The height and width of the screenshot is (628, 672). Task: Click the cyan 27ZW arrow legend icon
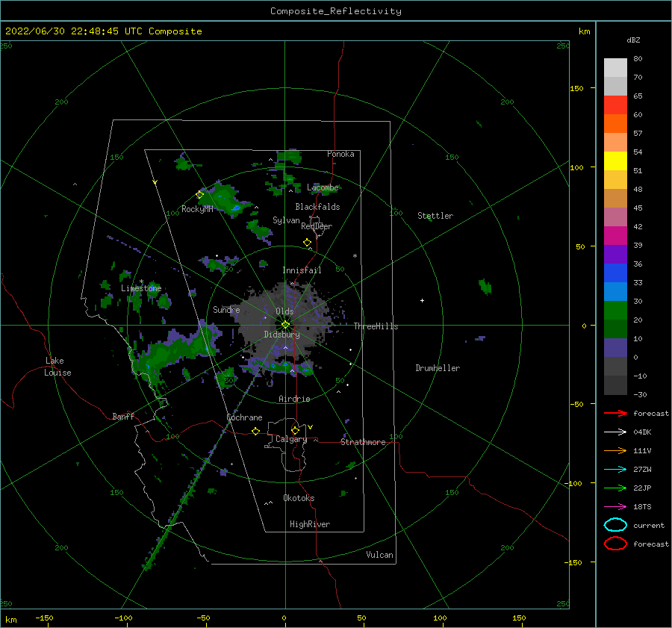point(615,470)
